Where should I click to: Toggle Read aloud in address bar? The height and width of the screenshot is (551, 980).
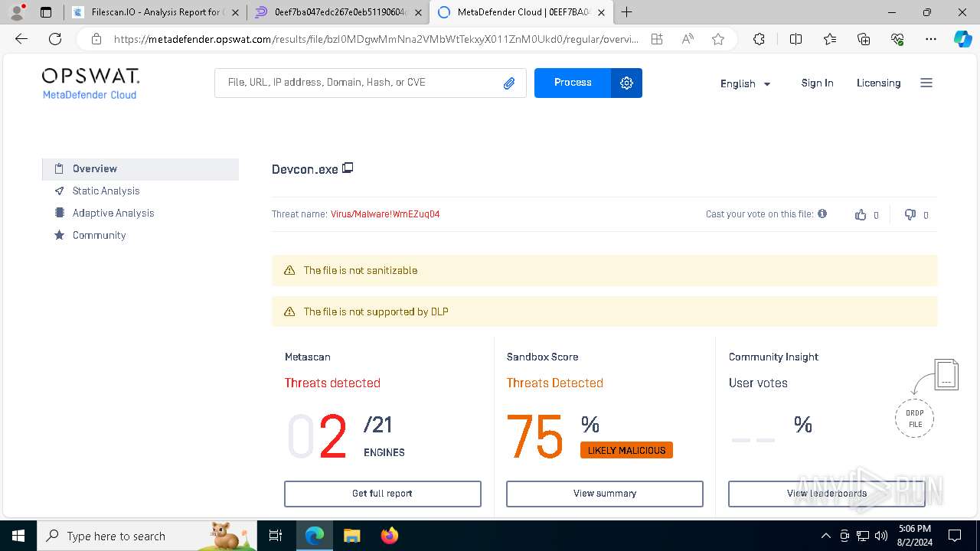[x=688, y=39]
